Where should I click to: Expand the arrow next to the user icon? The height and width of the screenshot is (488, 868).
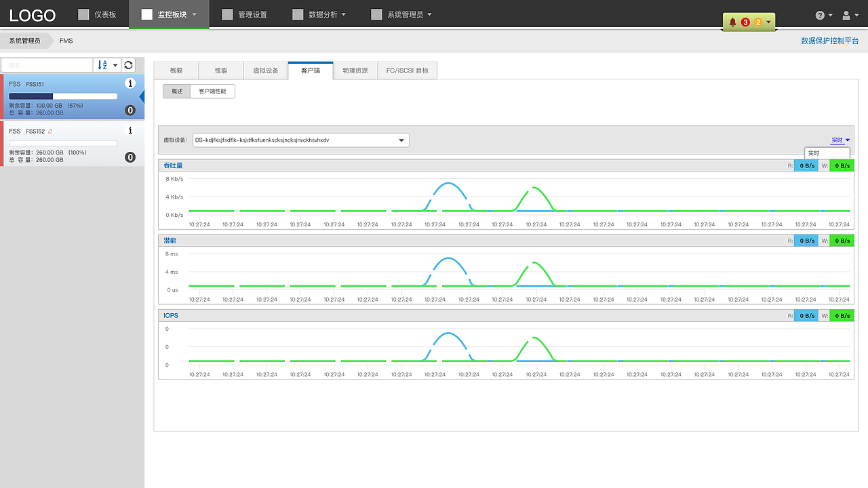857,15
